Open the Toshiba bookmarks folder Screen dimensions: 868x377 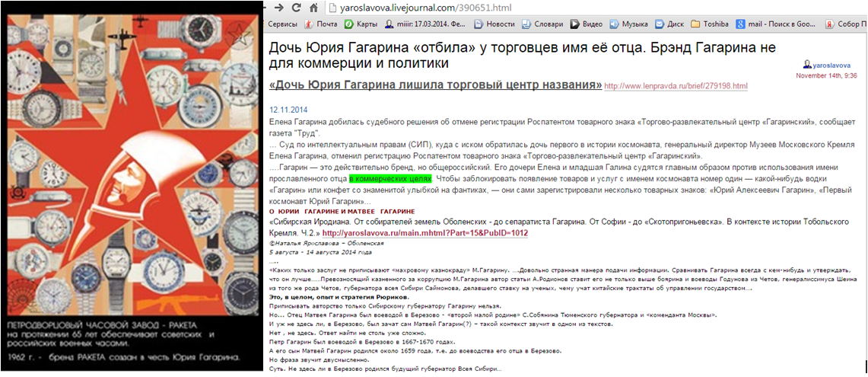click(x=708, y=24)
